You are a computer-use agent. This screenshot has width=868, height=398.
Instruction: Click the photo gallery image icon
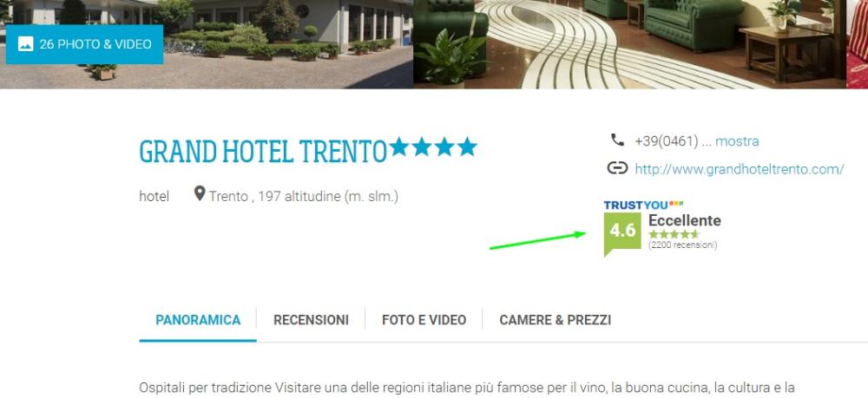25,44
